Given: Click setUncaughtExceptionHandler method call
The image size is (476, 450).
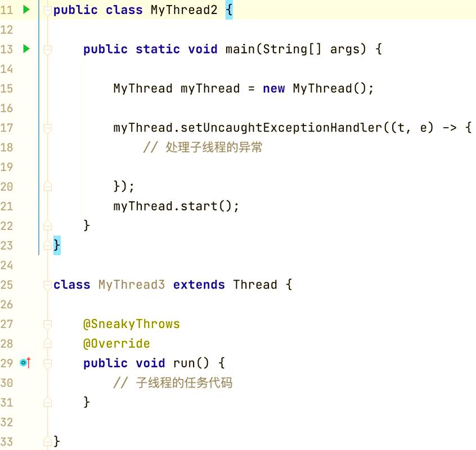Looking at the screenshot, I should click(281, 128).
